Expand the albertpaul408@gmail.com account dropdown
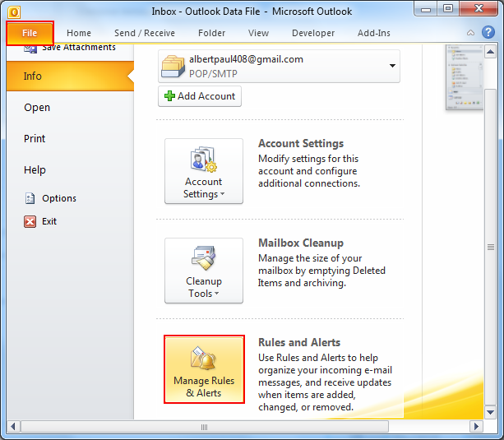Screen dimensions: 504x440 pyautogui.click(x=392, y=66)
